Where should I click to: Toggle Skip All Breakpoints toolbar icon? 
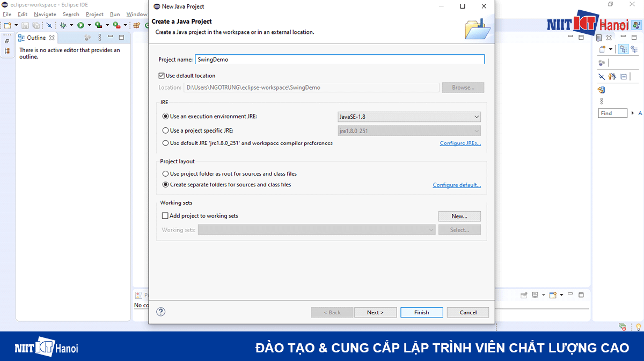pyautogui.click(x=49, y=25)
